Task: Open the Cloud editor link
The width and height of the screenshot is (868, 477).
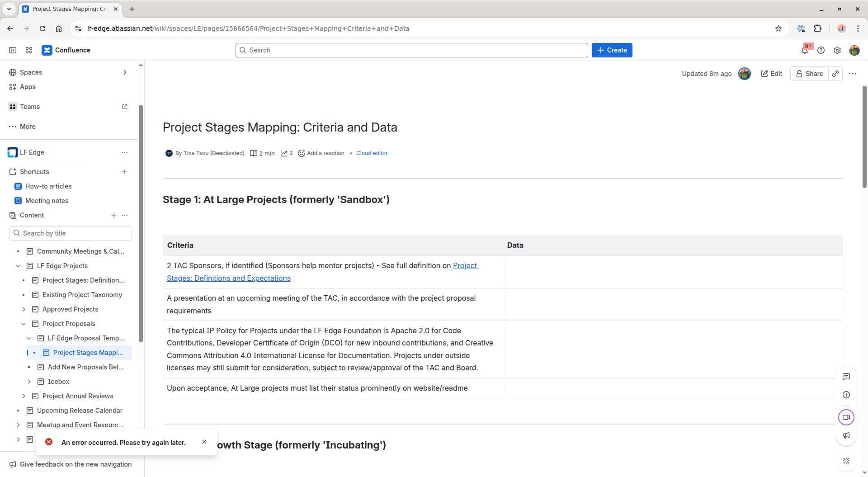Action: 372,153
